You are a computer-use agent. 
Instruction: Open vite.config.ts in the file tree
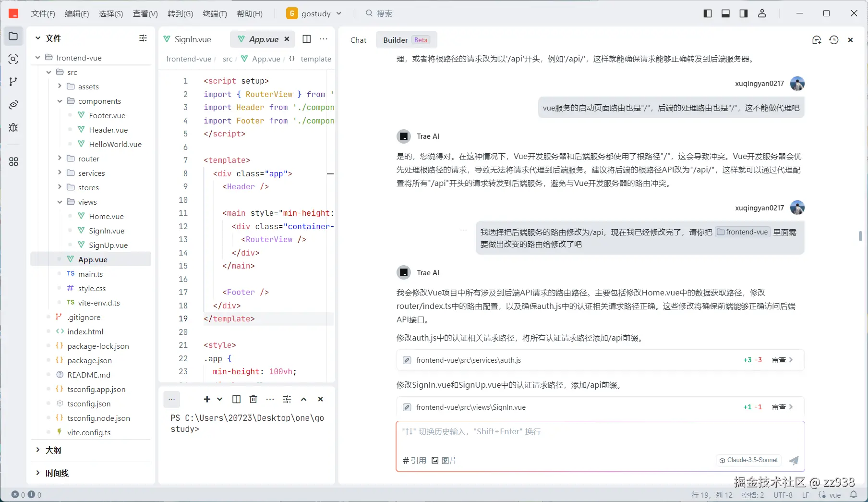point(89,432)
